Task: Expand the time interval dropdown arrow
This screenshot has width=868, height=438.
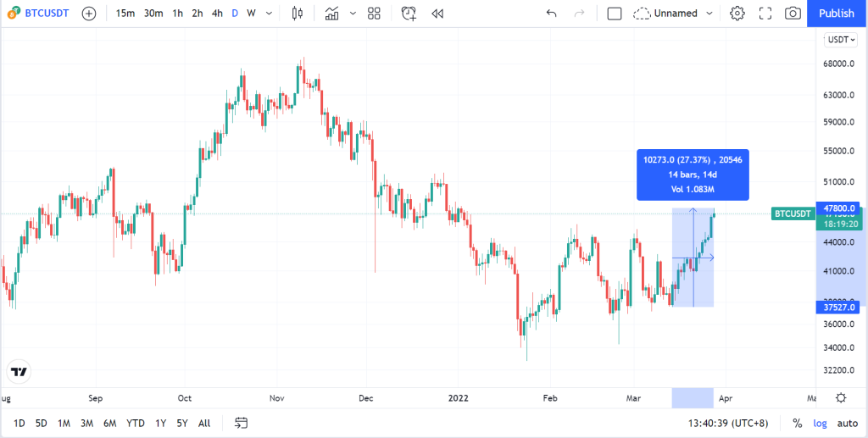Action: click(269, 14)
